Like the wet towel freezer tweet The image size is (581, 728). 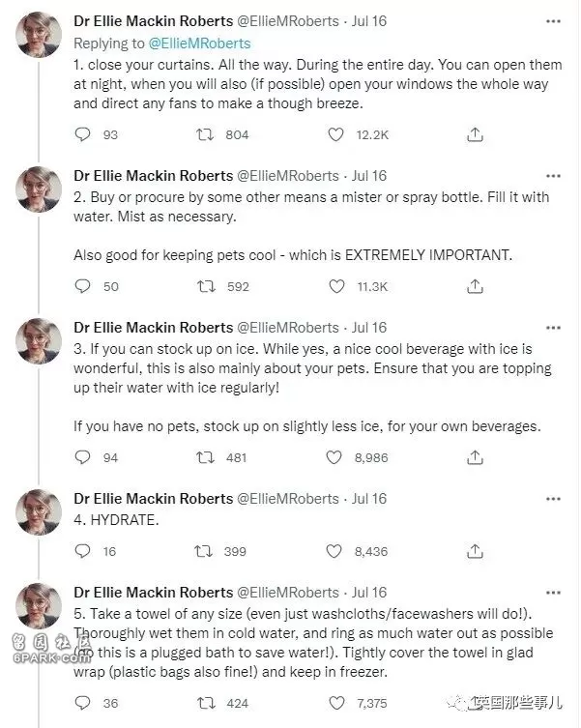(x=336, y=704)
